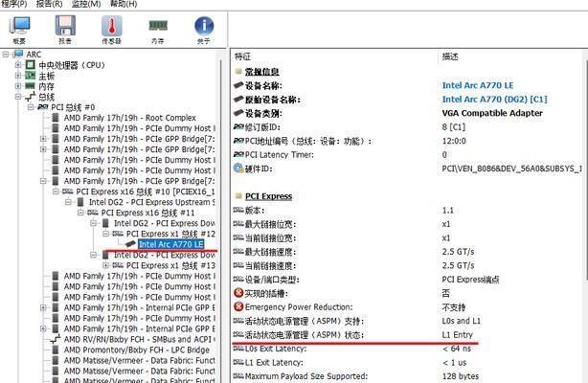Click the globe icon beside 硬件ID
The width and height of the screenshot is (588, 383).
[x=238, y=169]
